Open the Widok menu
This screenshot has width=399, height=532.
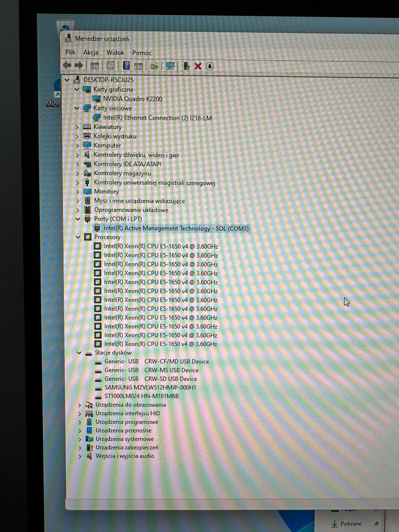pos(115,53)
